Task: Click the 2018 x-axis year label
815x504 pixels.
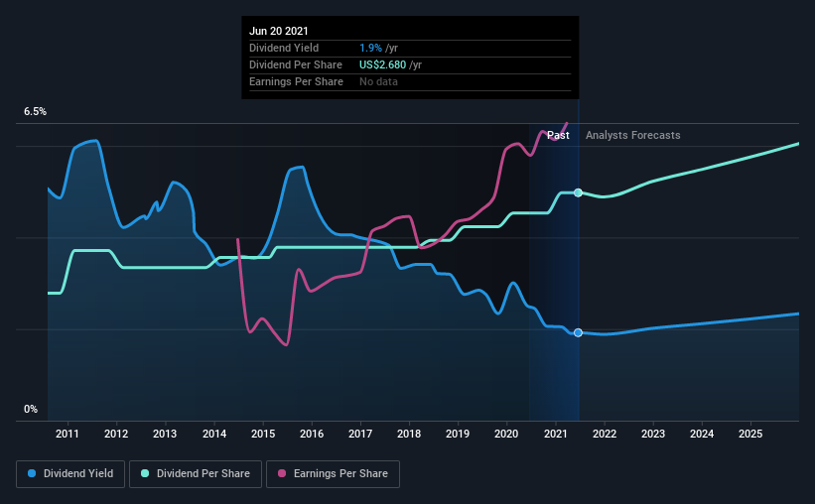Action: (x=409, y=434)
